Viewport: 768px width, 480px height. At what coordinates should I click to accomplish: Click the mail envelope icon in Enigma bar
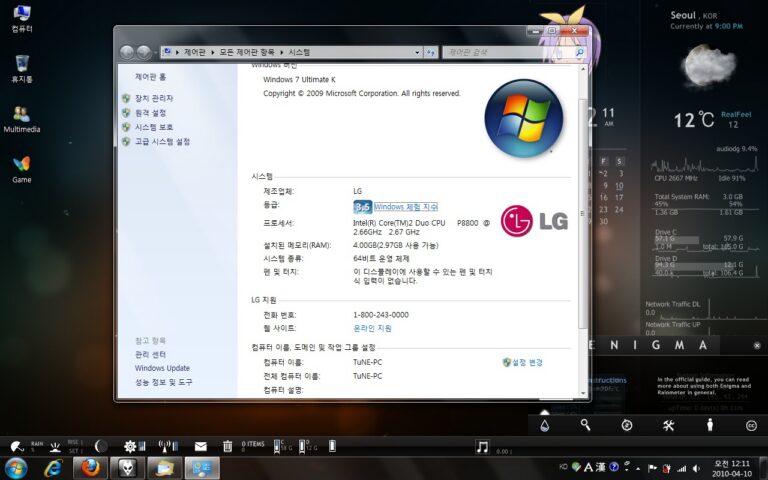tap(200, 446)
